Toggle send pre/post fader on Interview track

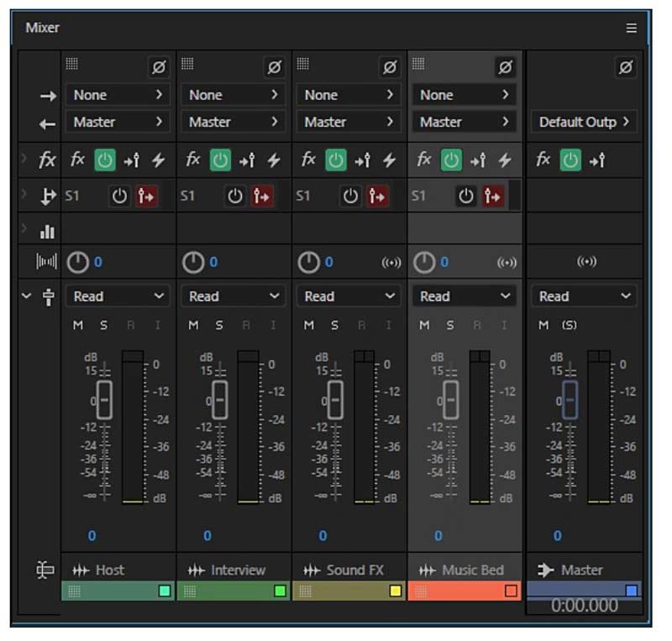(x=261, y=197)
